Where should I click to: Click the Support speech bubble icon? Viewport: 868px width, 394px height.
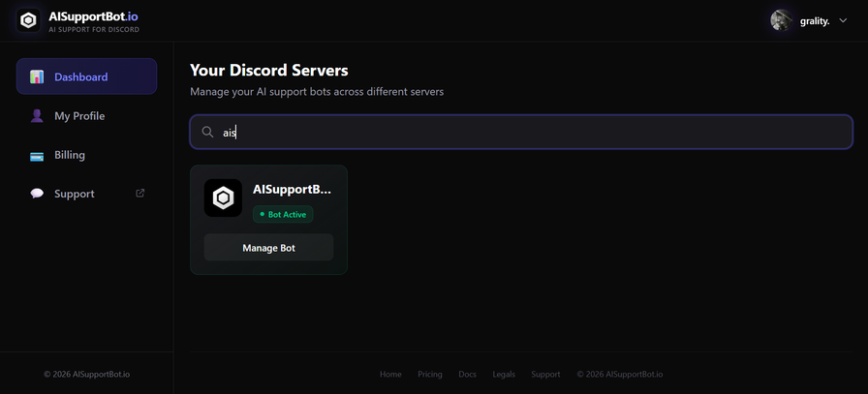point(37,194)
